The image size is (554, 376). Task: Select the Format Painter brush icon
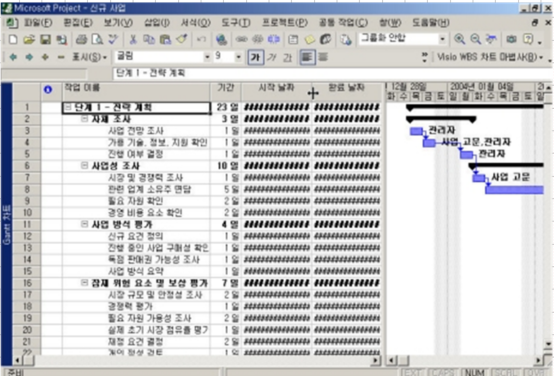tap(182, 39)
